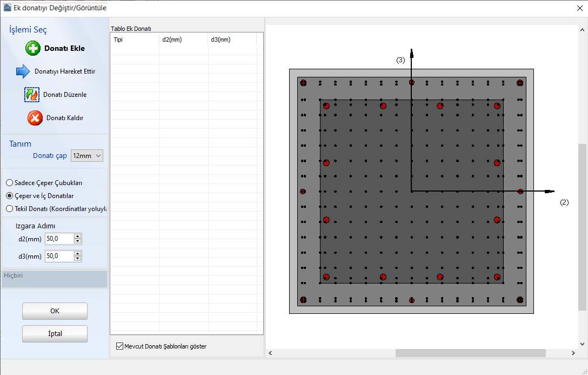Select the blue arrow Donatıyı Hareket Ettir icon

23,71
